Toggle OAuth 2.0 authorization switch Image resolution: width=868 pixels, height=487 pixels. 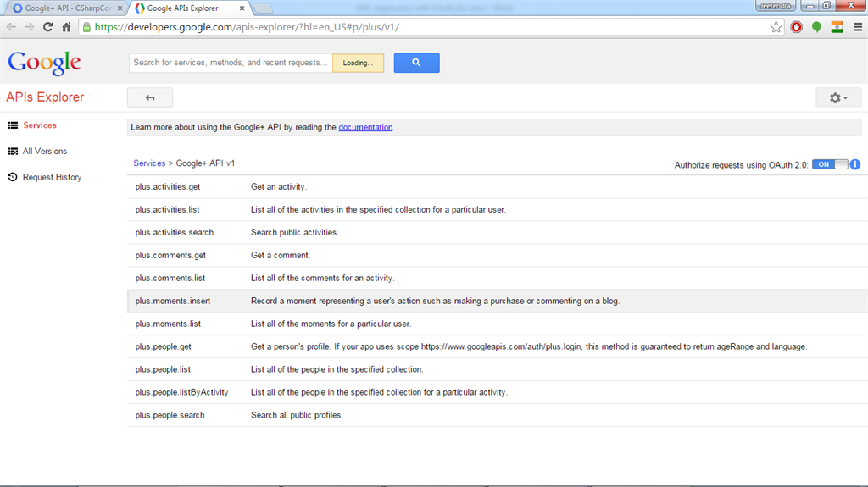(829, 164)
